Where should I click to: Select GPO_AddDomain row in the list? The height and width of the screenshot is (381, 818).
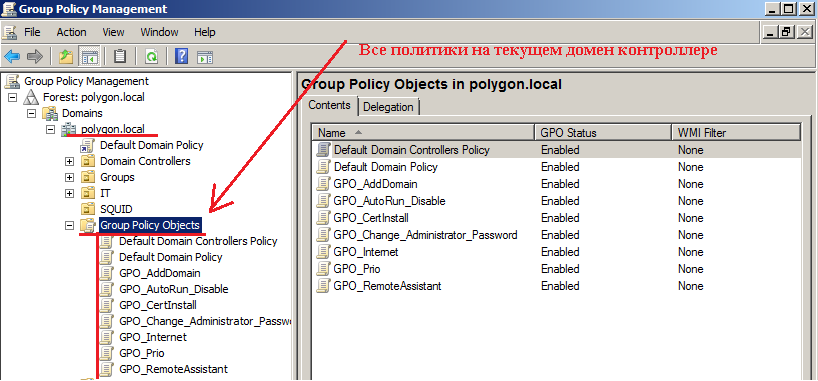pos(557,184)
